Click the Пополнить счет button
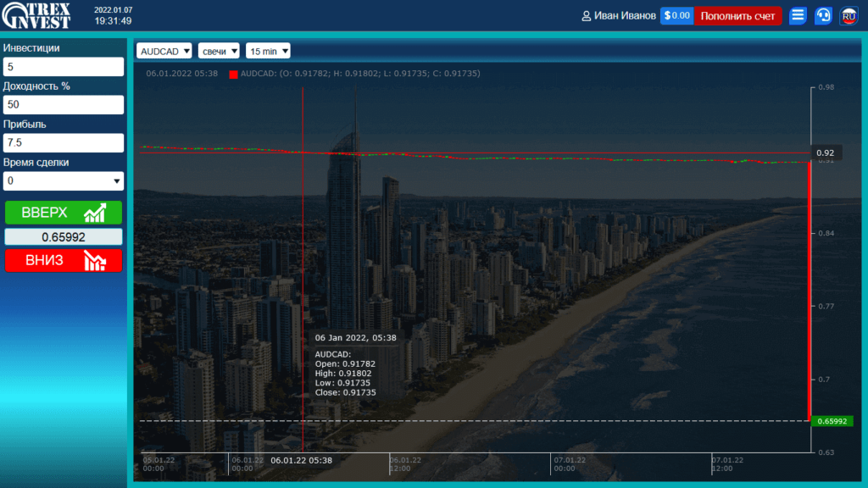This screenshot has width=868, height=488. (x=737, y=15)
